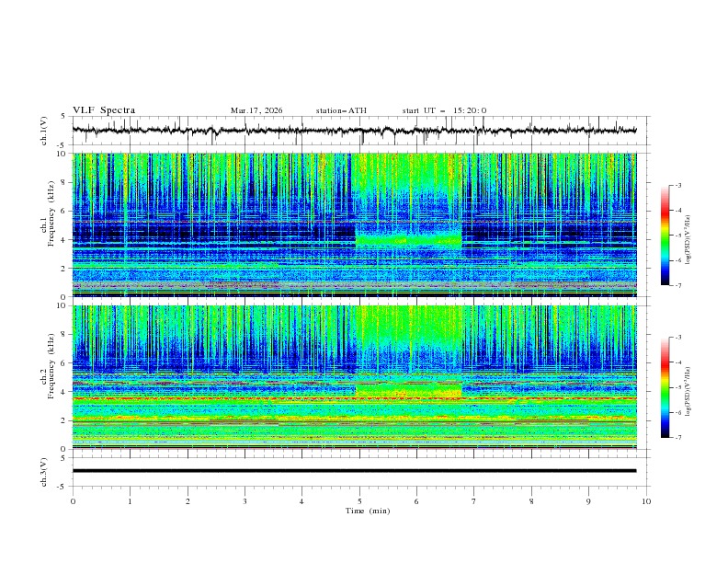Viewport: 728px width, 563px height.
Task: Click the ch.1 "Frequency (kHz)" axis label
Action: coord(51,212)
